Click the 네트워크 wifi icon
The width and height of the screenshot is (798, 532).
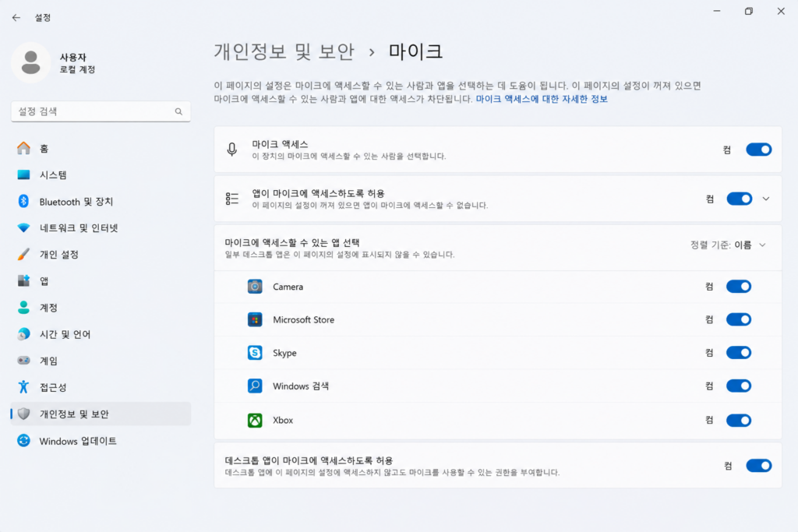point(23,228)
